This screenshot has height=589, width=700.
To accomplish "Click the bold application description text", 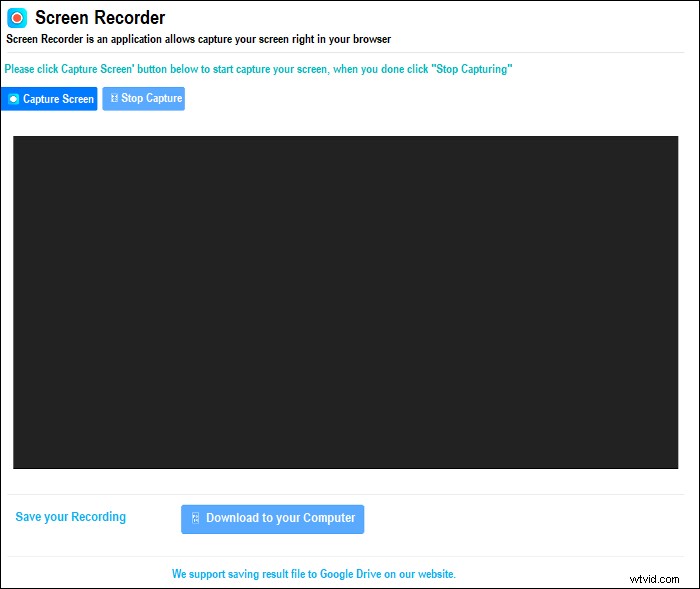I will tap(198, 39).
